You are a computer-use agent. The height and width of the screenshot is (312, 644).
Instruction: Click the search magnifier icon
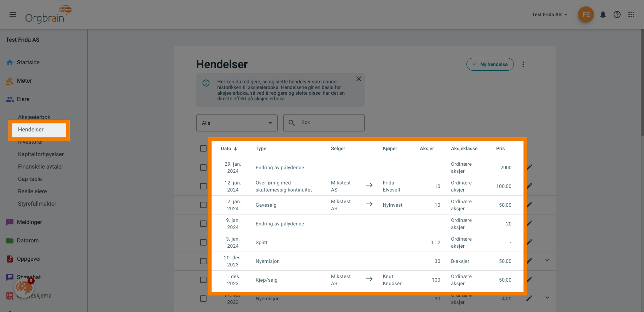tap(292, 123)
